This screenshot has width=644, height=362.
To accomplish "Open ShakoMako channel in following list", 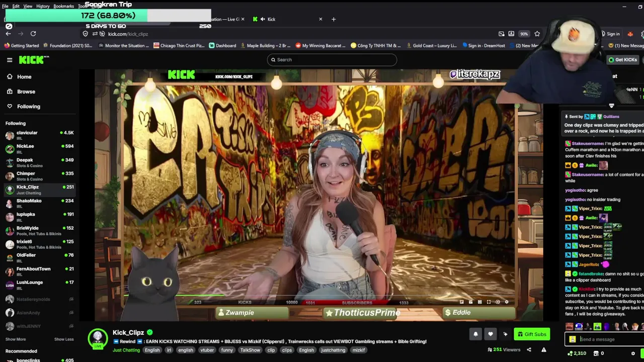I will [x=39, y=203].
